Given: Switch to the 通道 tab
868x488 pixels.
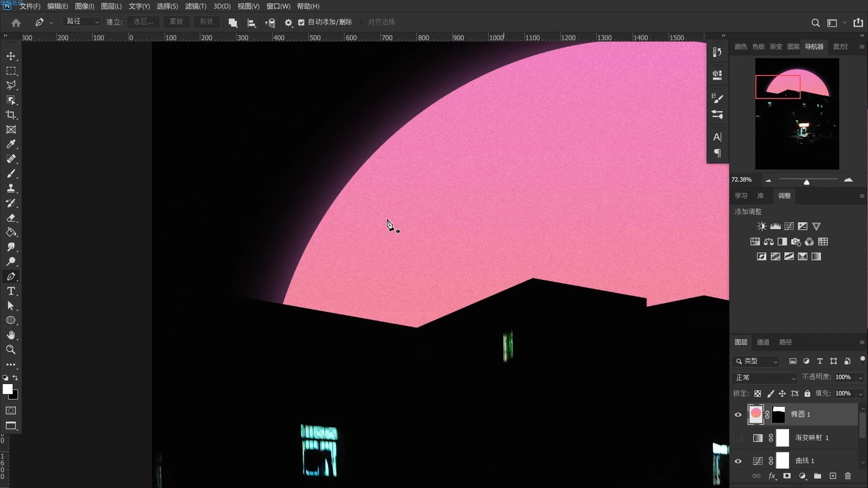Looking at the screenshot, I should click(763, 342).
